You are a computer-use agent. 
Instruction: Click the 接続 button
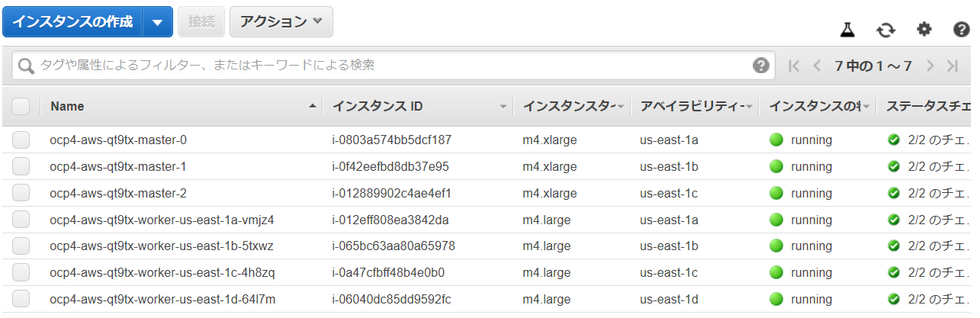(x=201, y=22)
